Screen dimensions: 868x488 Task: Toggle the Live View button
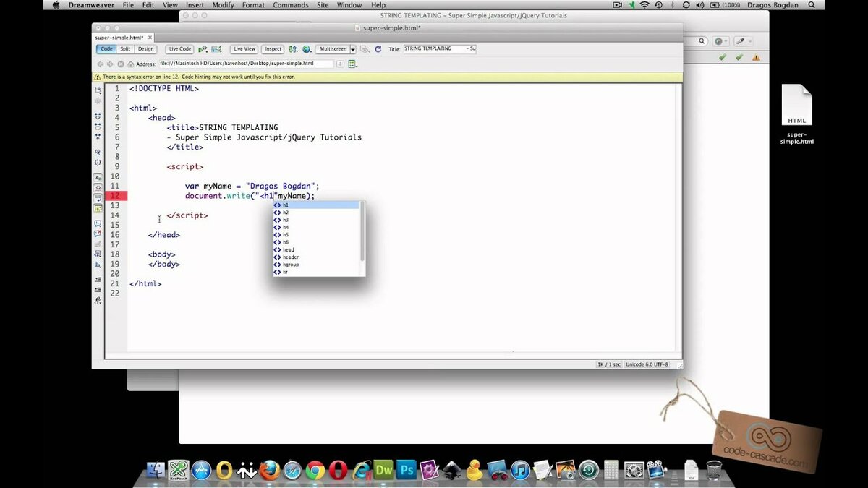coord(244,49)
